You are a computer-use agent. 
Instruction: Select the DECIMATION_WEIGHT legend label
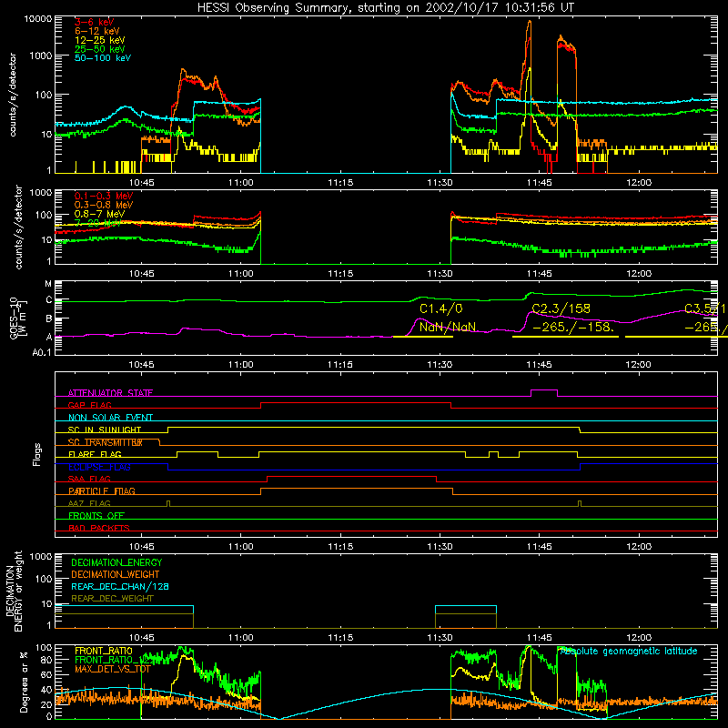(x=116, y=574)
